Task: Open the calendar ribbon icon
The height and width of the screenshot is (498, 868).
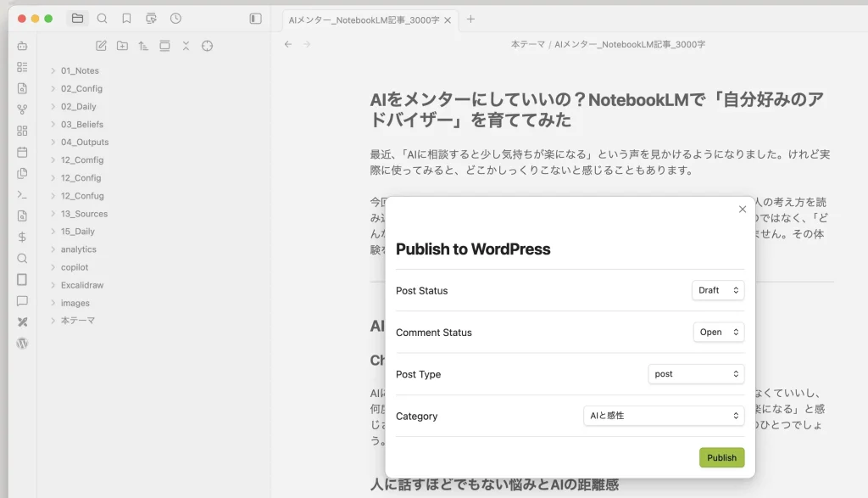Action: click(x=22, y=152)
